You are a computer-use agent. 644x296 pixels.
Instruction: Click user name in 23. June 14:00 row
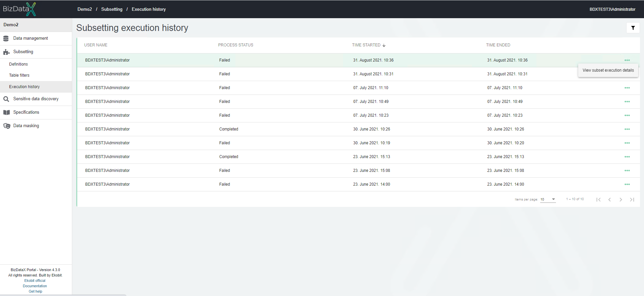tap(108, 184)
